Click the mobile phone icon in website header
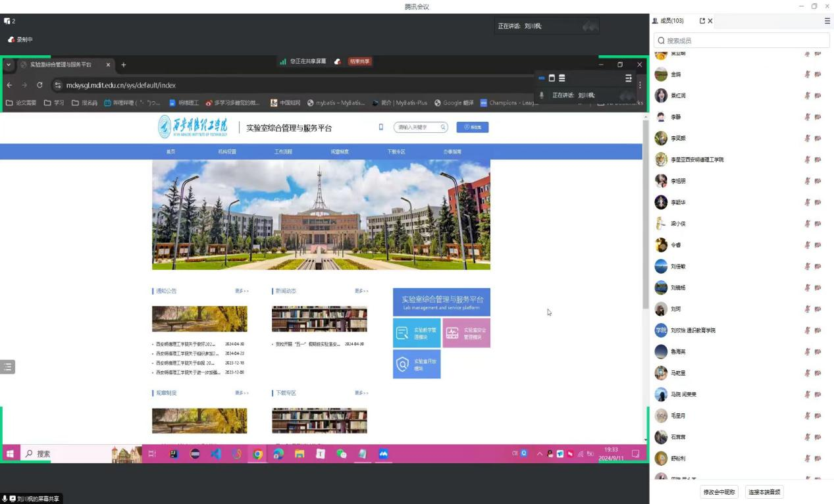Viewport: 834px width, 504px height. tap(380, 127)
